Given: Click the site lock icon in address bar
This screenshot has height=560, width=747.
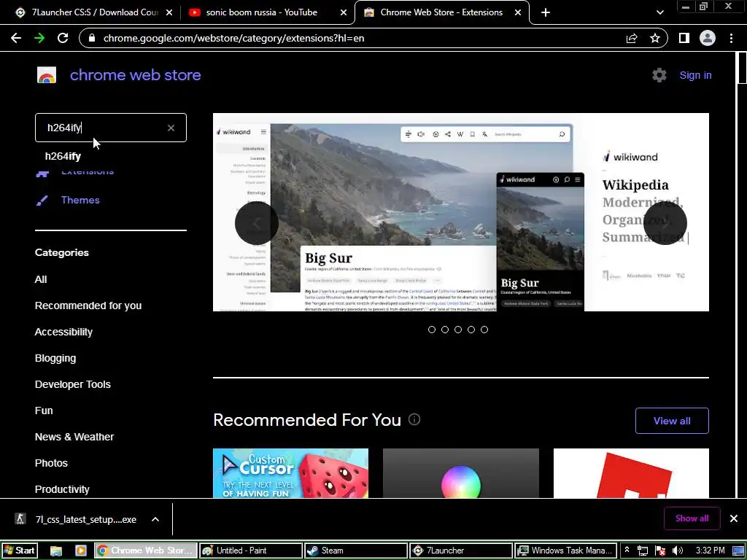Looking at the screenshot, I should pyautogui.click(x=92, y=38).
